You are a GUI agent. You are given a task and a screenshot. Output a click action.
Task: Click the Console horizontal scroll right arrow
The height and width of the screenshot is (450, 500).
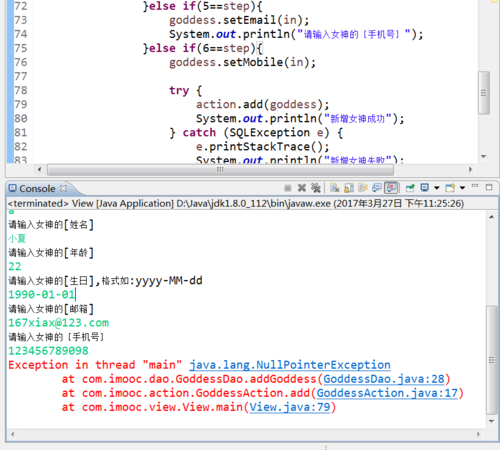point(478,434)
